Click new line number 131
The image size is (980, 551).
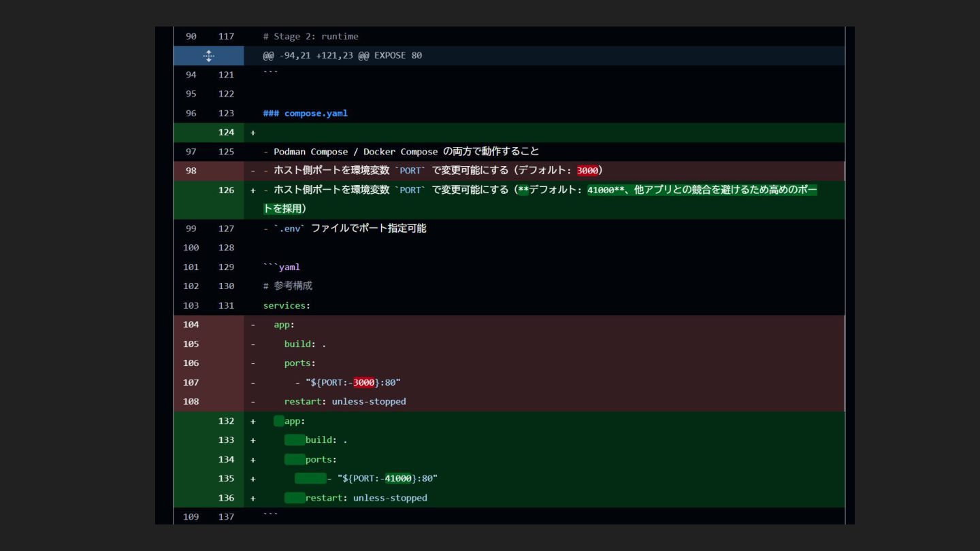coord(226,305)
